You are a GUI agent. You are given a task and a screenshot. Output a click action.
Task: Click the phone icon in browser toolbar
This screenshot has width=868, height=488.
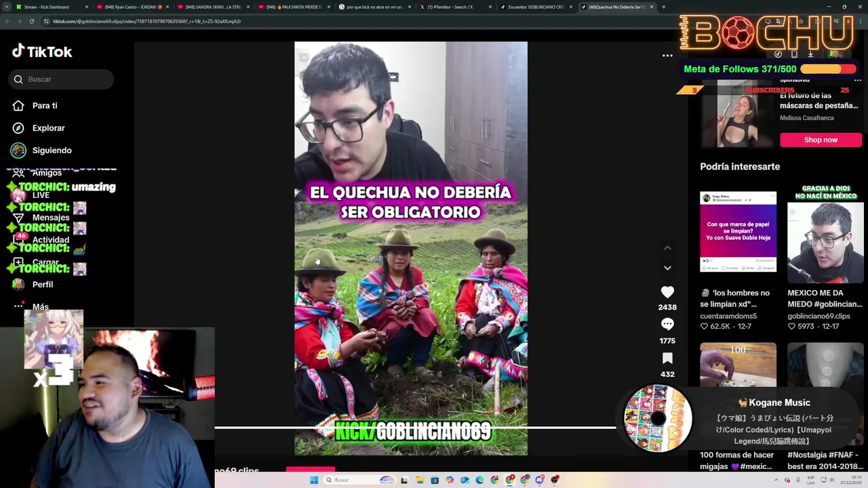(x=794, y=54)
